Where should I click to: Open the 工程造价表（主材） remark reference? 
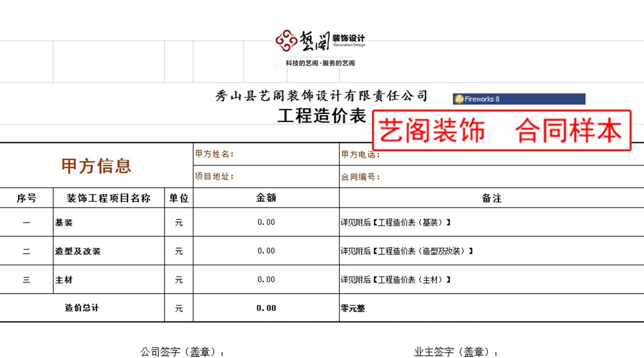[x=396, y=280]
